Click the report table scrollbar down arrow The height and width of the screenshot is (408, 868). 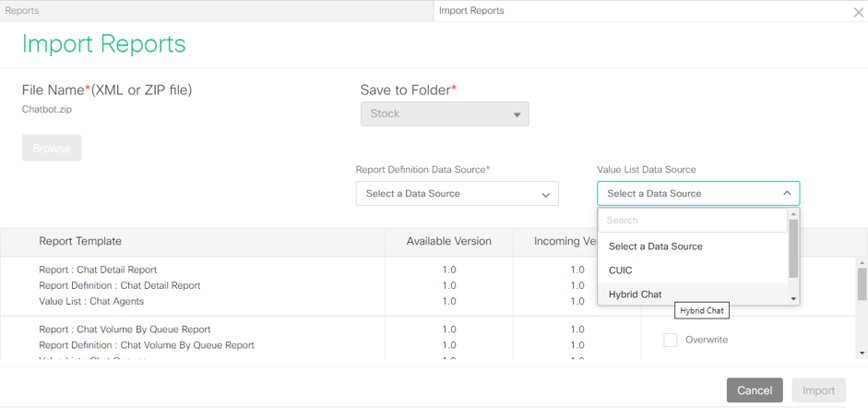[x=862, y=353]
